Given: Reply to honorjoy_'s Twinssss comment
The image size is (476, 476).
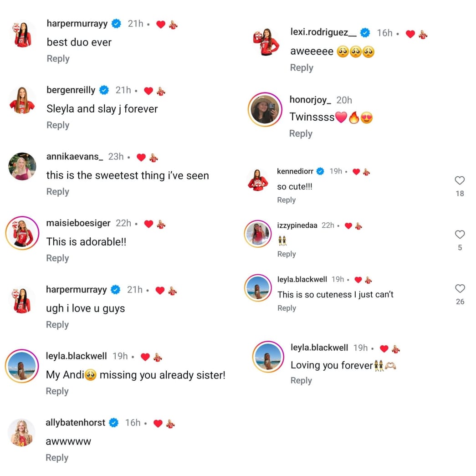Looking at the screenshot, I should click(301, 133).
